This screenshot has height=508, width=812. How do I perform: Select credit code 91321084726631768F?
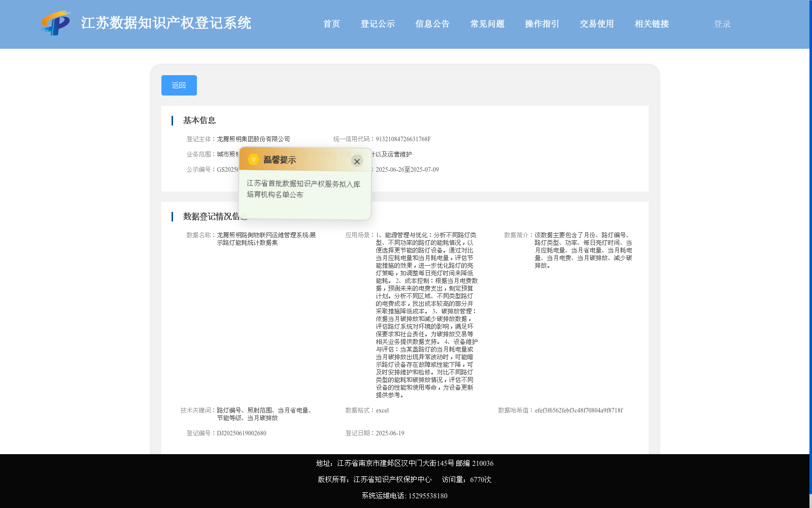coord(403,139)
